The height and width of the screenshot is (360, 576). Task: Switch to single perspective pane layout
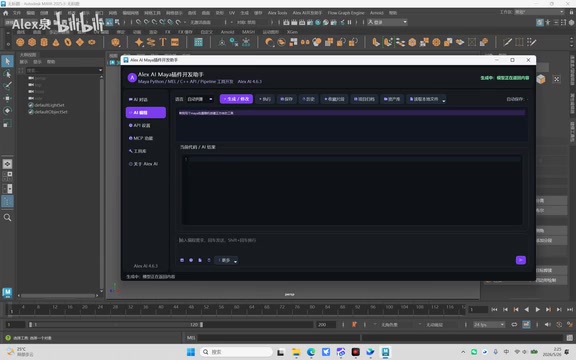coord(7,164)
